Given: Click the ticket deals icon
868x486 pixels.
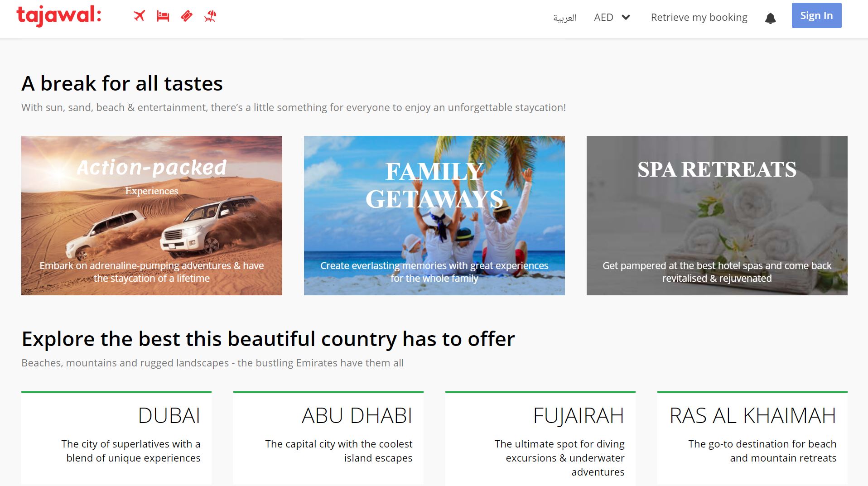Looking at the screenshot, I should click(186, 16).
